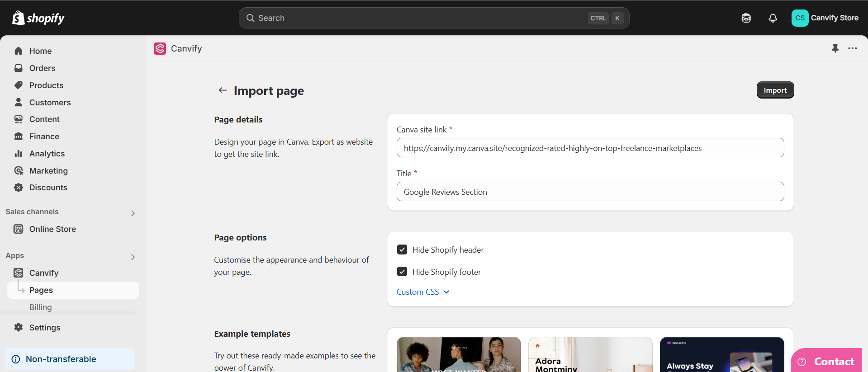The width and height of the screenshot is (868, 372).
Task: Click the info icon beside Non-transferable
Action: tap(16, 359)
